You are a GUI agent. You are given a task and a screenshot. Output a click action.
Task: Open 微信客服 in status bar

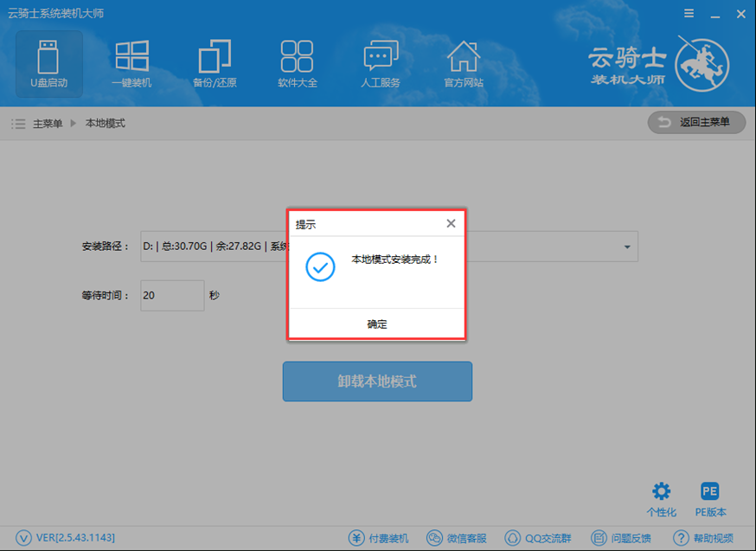[x=457, y=538]
